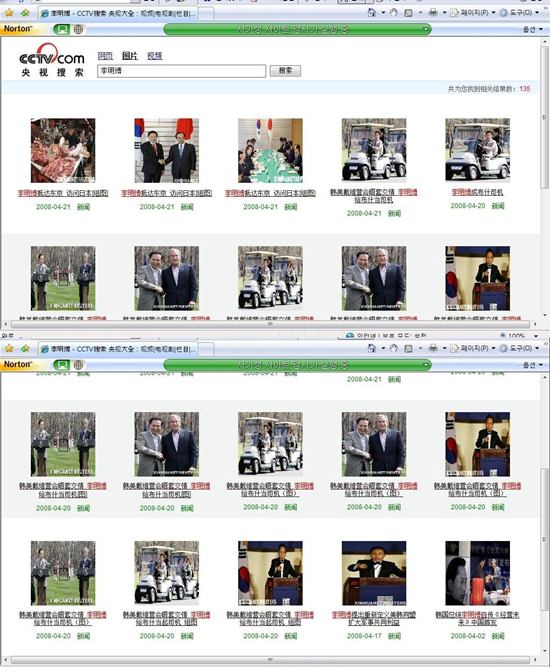Click Norton green monitor icon in top window
The image size is (550, 667).
point(62,29)
